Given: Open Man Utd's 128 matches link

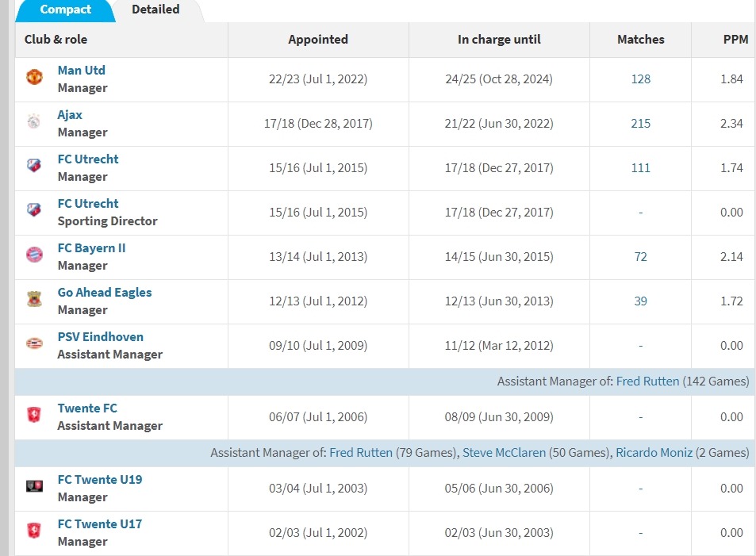Looking at the screenshot, I should click(640, 79).
